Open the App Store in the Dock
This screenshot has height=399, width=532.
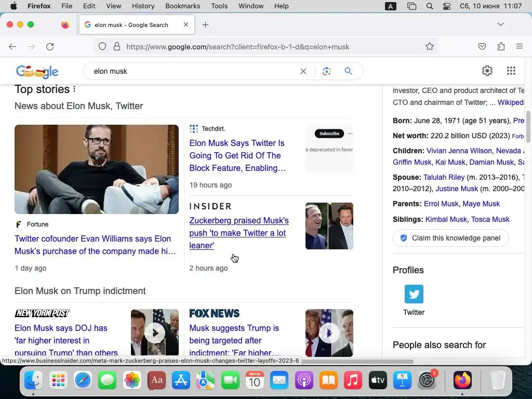coord(181,380)
